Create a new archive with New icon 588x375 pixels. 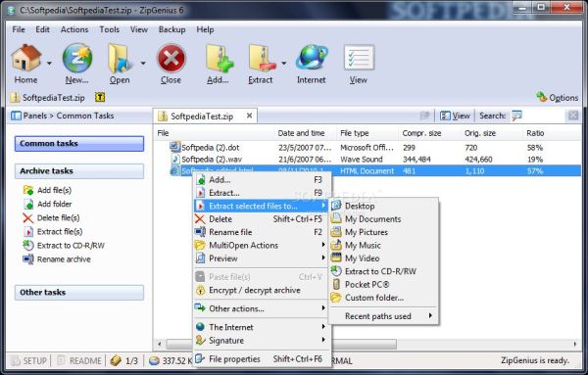[x=76, y=59]
